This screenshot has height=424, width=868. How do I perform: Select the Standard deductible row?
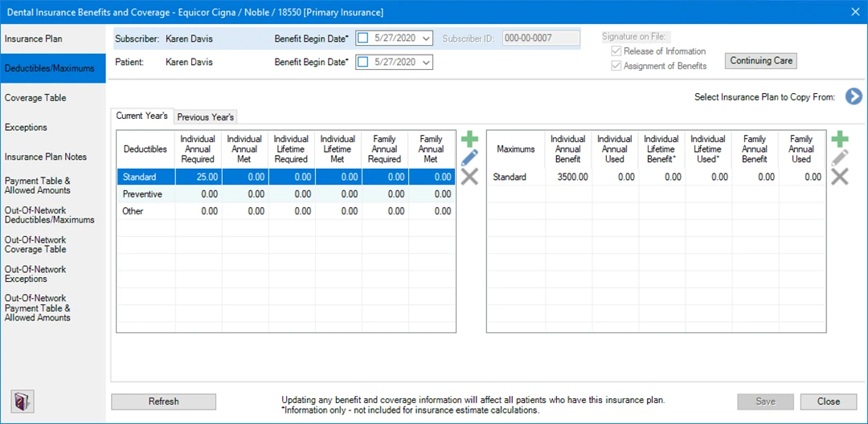[285, 177]
